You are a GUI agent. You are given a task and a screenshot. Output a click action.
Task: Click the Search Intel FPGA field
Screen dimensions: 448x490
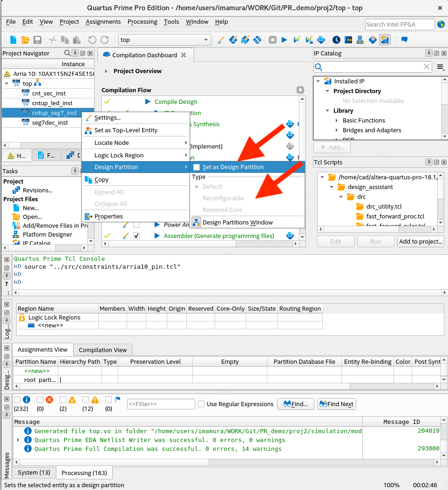point(400,24)
